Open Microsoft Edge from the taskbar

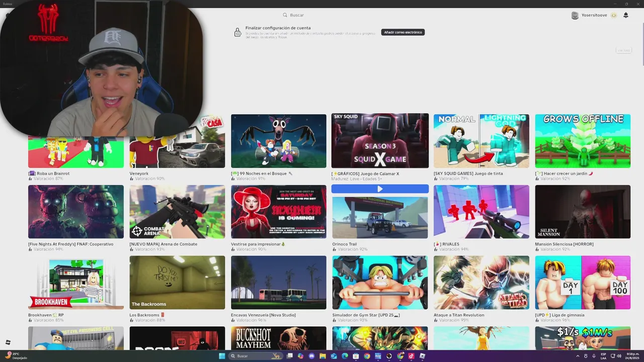[345, 356]
